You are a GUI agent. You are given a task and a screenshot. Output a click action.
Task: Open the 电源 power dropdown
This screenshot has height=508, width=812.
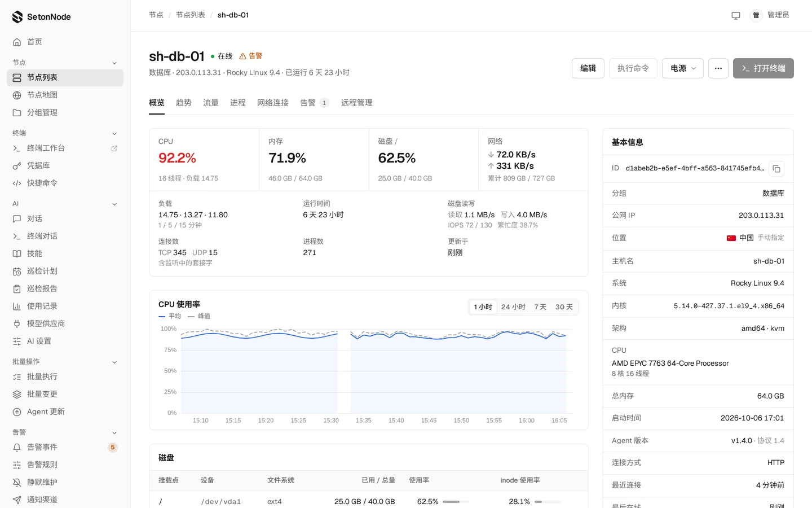coord(683,68)
